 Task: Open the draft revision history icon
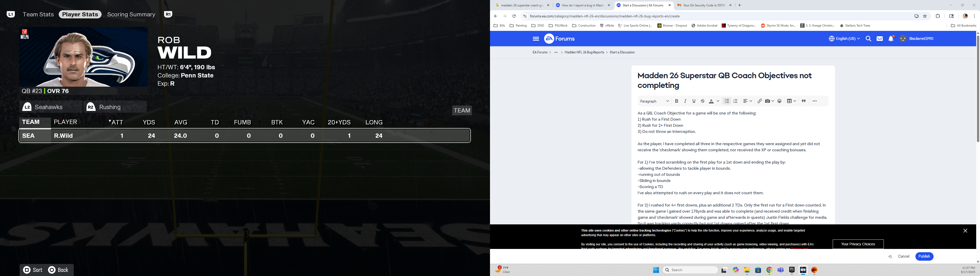pyautogui.click(x=890, y=257)
